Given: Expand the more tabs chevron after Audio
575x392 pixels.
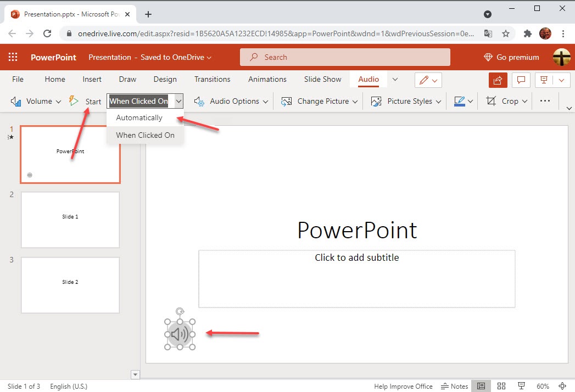Looking at the screenshot, I should tap(395, 79).
